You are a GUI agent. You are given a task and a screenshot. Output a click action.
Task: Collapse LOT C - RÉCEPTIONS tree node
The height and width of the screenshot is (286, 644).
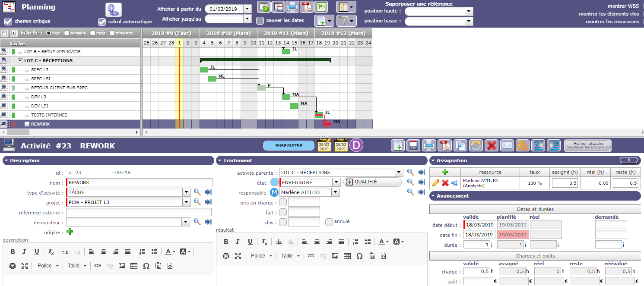click(x=20, y=61)
